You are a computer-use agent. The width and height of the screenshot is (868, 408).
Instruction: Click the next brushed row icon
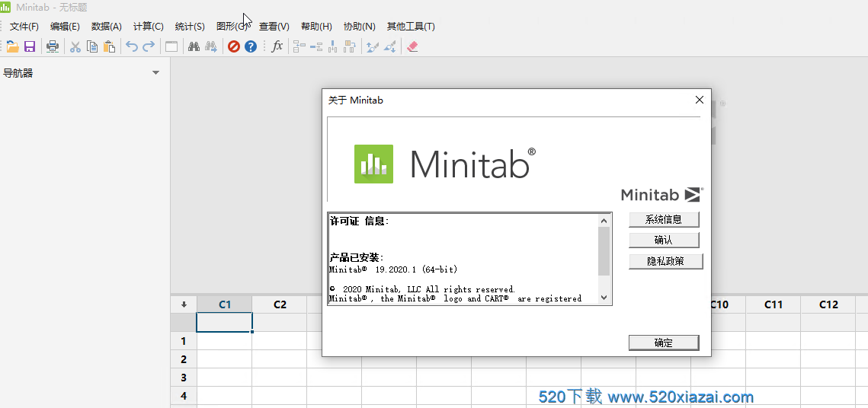click(x=389, y=46)
